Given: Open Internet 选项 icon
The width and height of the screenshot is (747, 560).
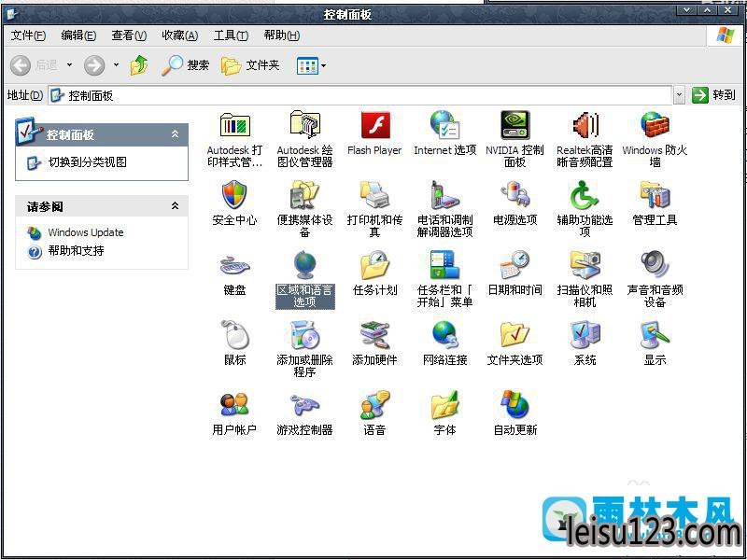Looking at the screenshot, I should point(445,126).
